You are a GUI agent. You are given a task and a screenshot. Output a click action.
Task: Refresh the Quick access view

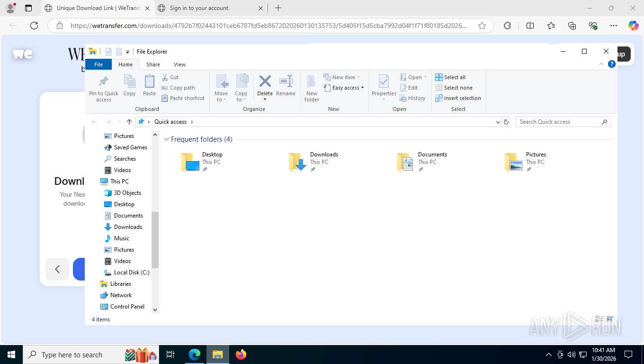click(506, 122)
